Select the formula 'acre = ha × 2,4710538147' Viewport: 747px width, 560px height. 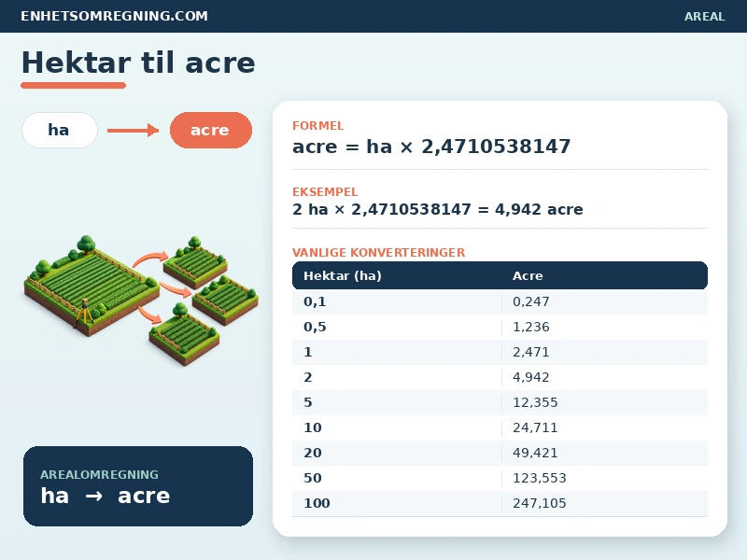coord(431,147)
